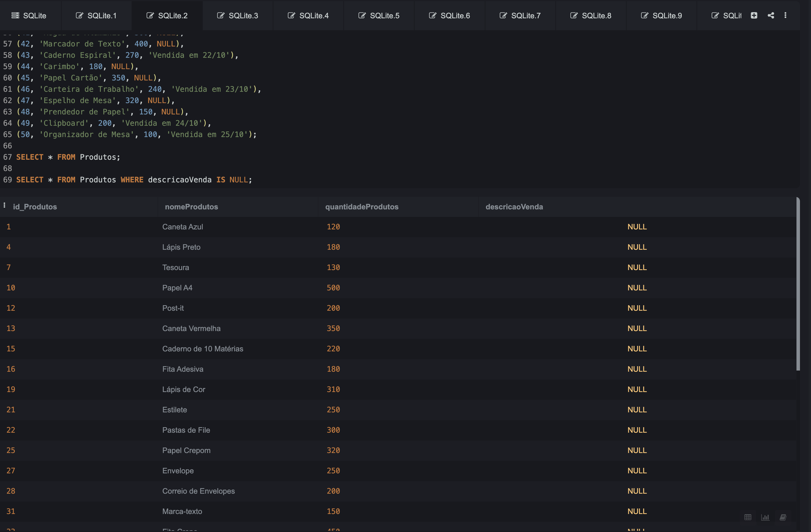
Task: Click code line with 'Clipboard'
Action: pyautogui.click(x=114, y=123)
